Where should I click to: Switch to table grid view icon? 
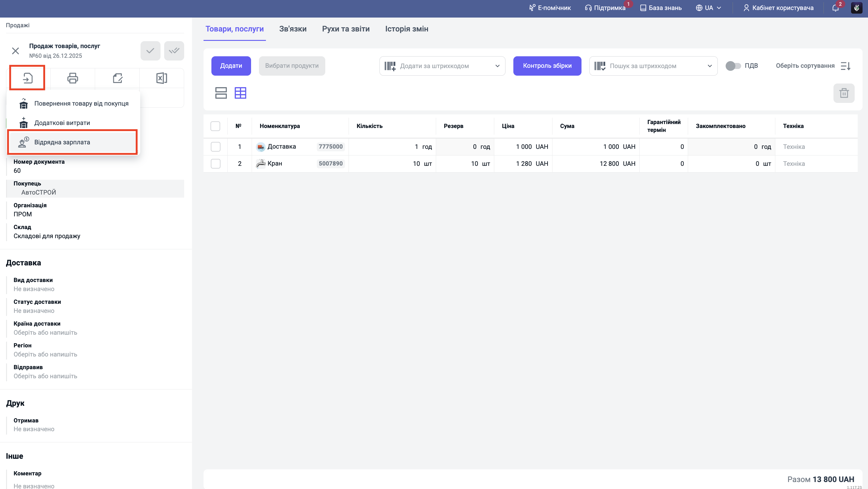[x=240, y=93]
